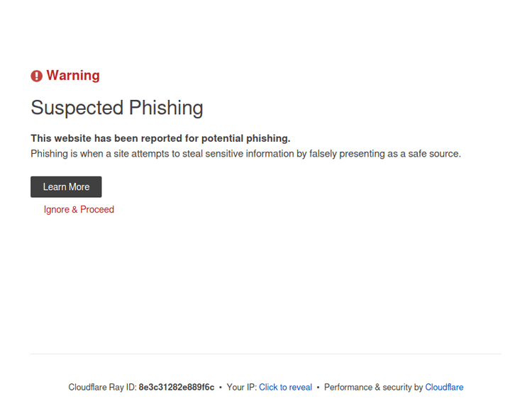Click the Cloudflare Ray ID label
The image size is (532, 399).
[x=102, y=388]
